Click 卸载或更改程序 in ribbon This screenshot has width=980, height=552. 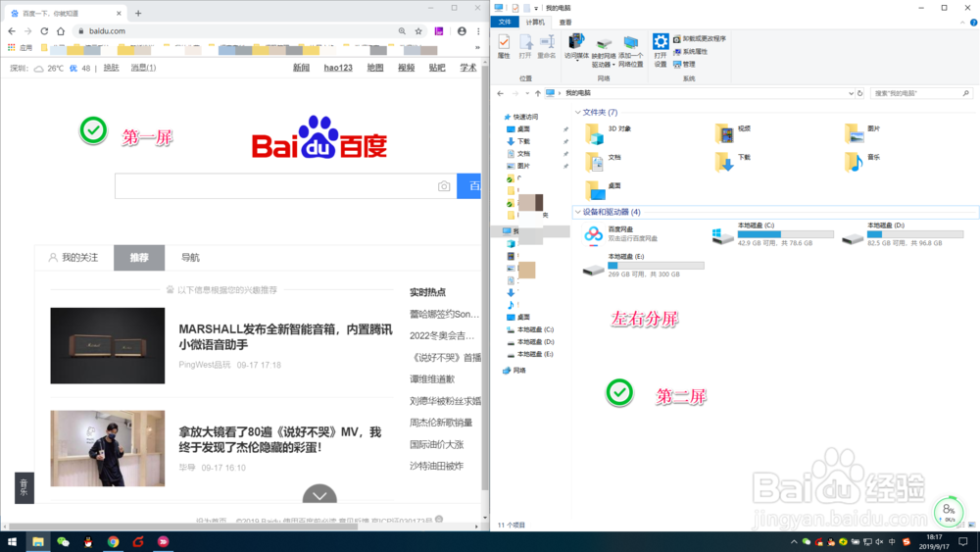(700, 39)
